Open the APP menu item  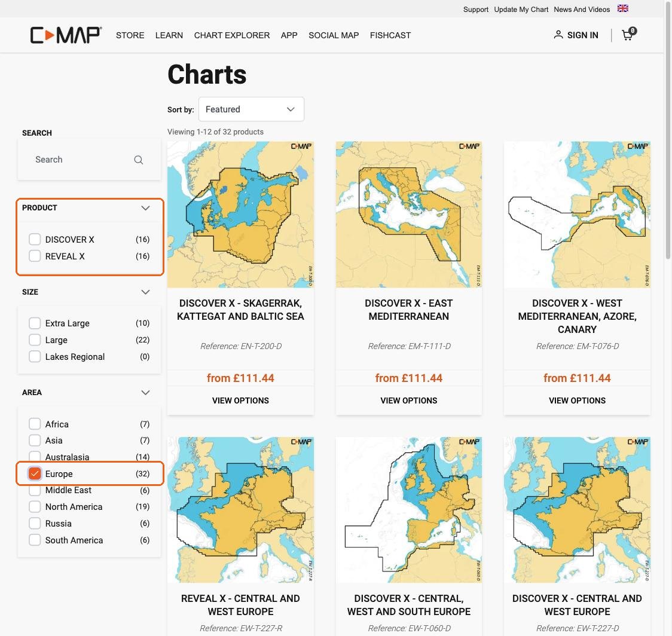289,35
